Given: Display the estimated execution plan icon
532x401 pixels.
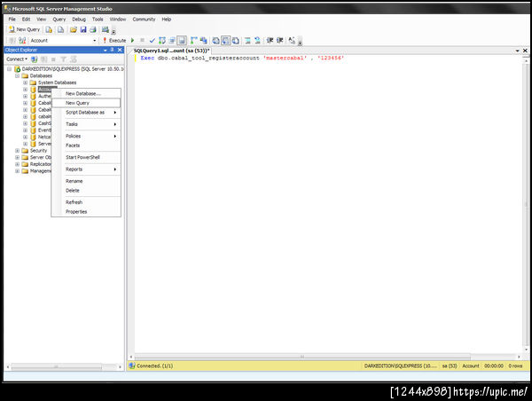Looking at the screenshot, I should pyautogui.click(x=162, y=41).
